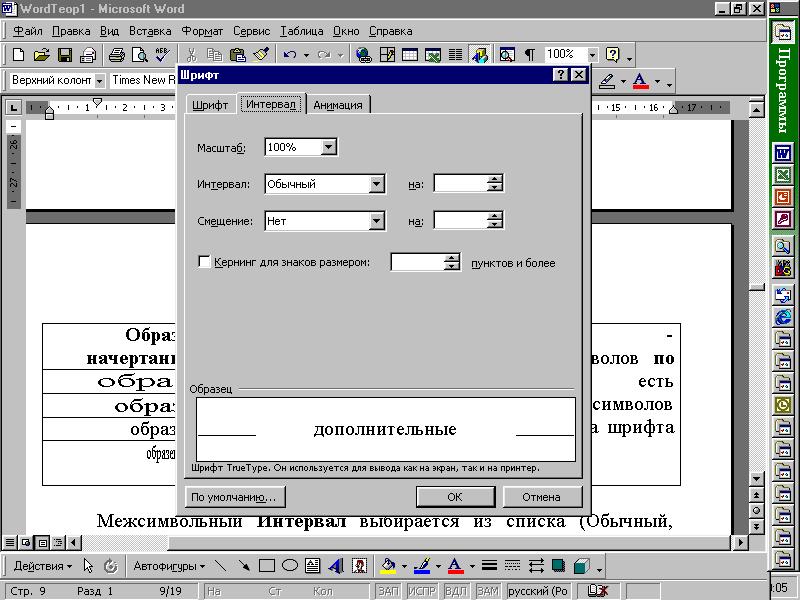The image size is (800, 600).
Task: Save the document with floppy icon
Action: (x=65, y=55)
